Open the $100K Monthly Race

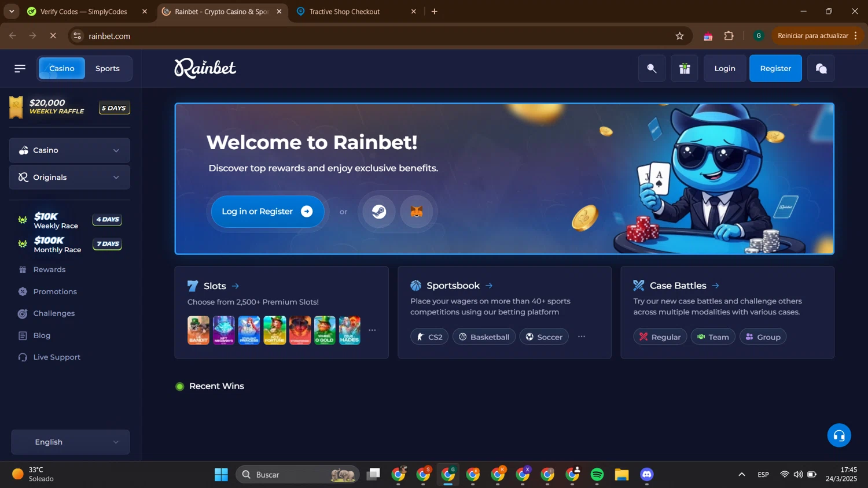point(69,245)
